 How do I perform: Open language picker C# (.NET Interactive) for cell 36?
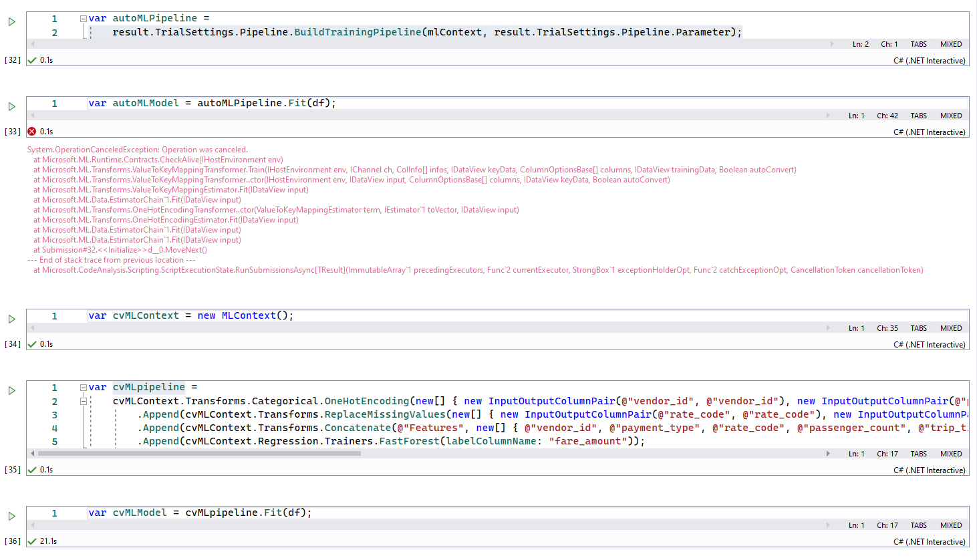click(929, 542)
